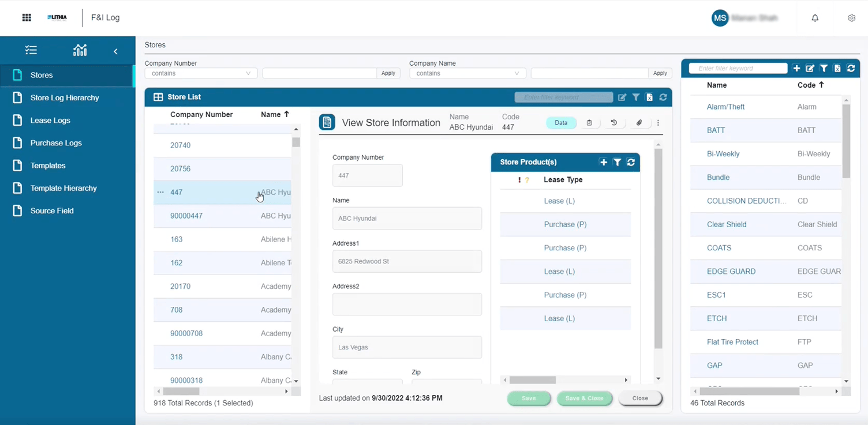This screenshot has height=425, width=868.
Task: Refresh the Store Product(s) grid
Action: pos(631,163)
